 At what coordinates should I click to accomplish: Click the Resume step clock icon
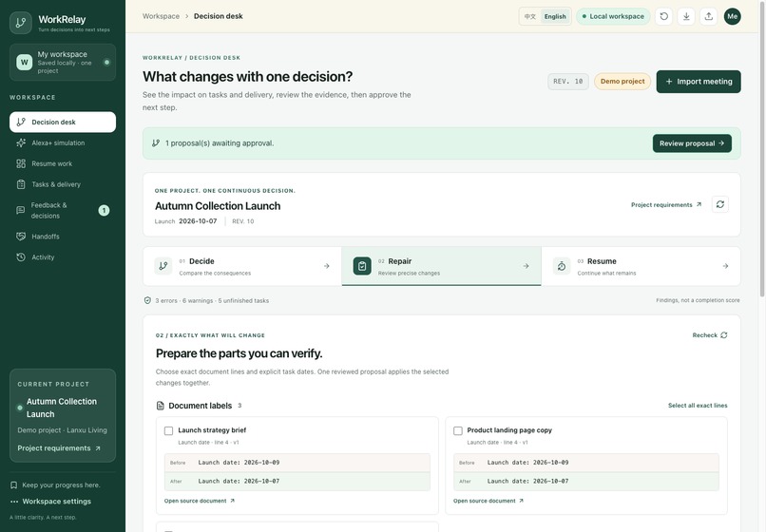pos(562,266)
